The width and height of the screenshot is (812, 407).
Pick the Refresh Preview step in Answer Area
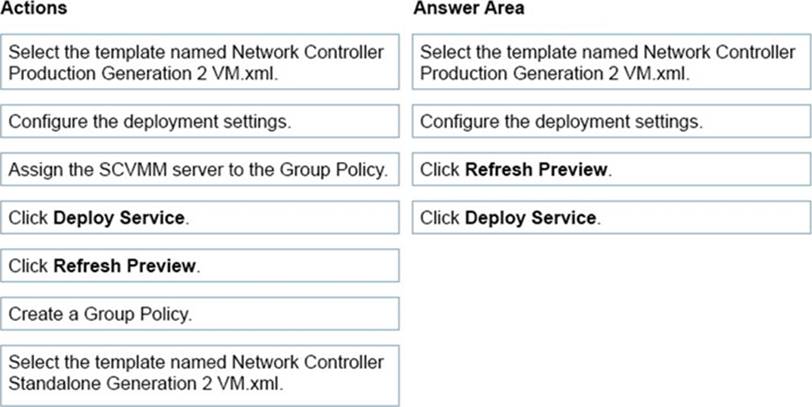coord(610,170)
